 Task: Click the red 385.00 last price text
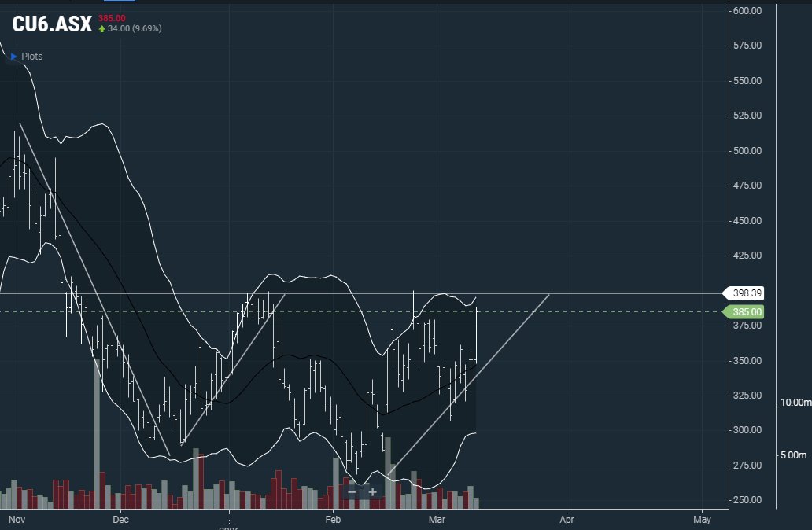coord(112,18)
